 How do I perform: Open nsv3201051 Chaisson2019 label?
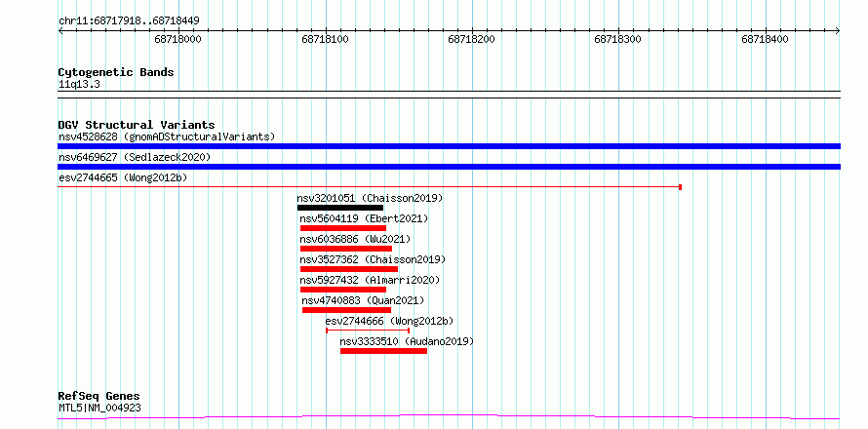pyautogui.click(x=370, y=198)
